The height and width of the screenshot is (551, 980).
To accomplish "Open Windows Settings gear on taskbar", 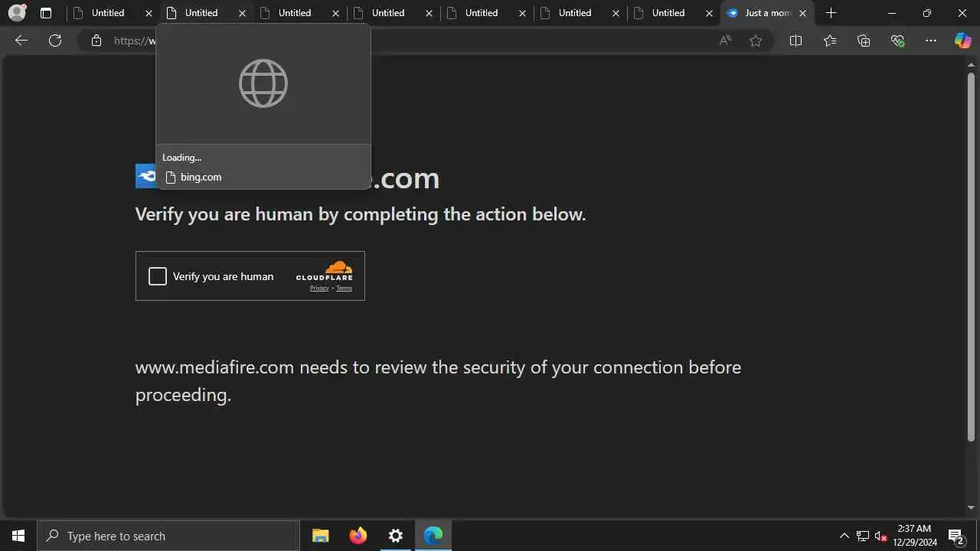I will [396, 536].
